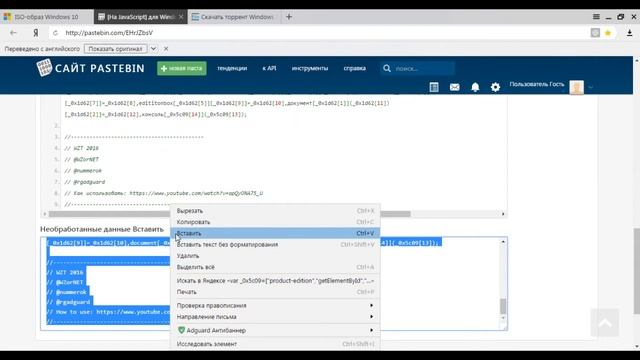Click the Pastebin logo
The width and height of the screenshot is (640, 360).
[x=90, y=68]
